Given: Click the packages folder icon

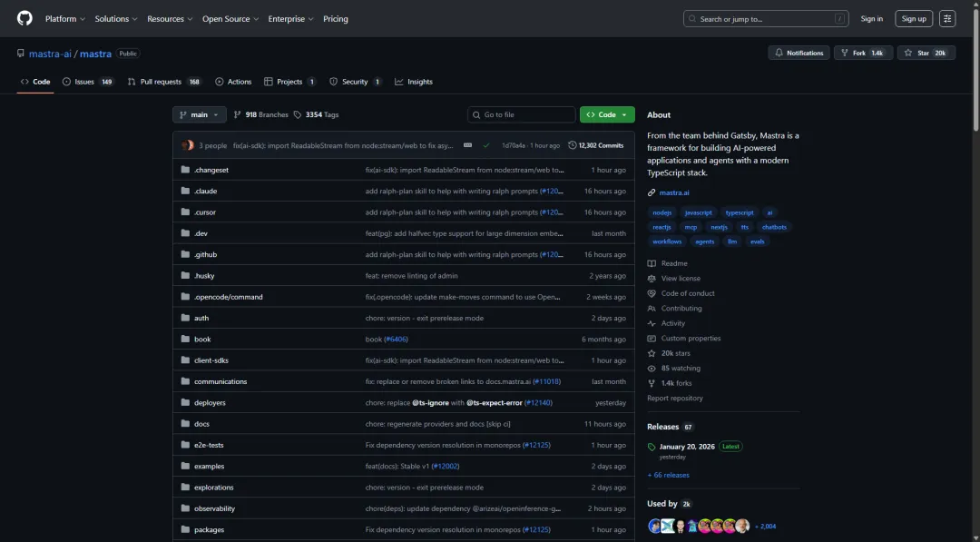Looking at the screenshot, I should coord(185,529).
